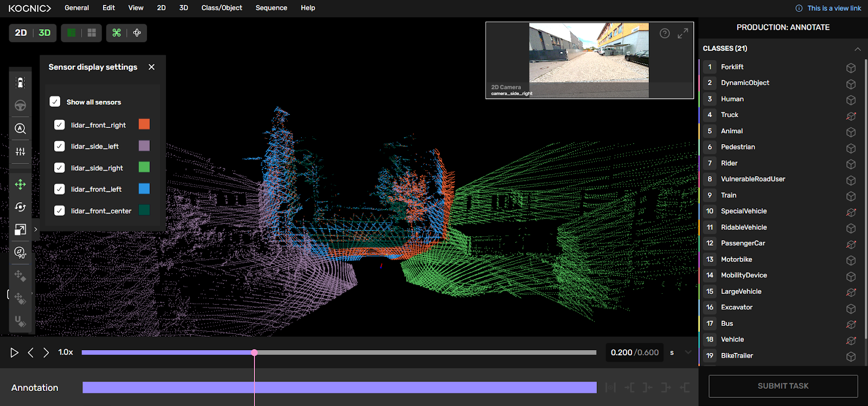868x406 pixels.
Task: Click the ego vehicle view icon
Action: click(20, 82)
